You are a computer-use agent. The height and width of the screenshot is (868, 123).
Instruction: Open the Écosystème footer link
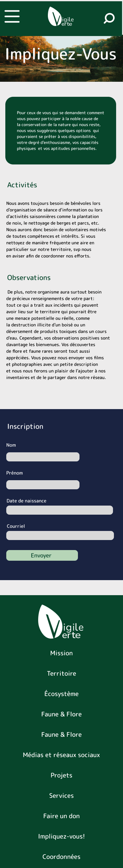tap(61, 694)
